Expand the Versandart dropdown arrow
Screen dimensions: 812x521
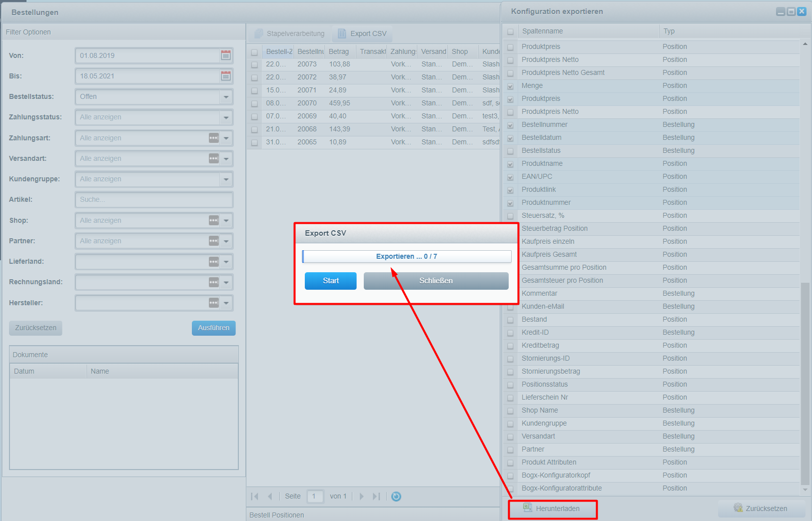[226, 158]
